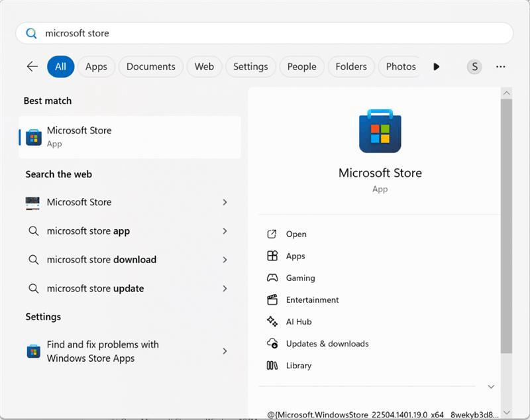Click the back arrow icon
Viewport: 530px width, 420px height.
tap(32, 66)
